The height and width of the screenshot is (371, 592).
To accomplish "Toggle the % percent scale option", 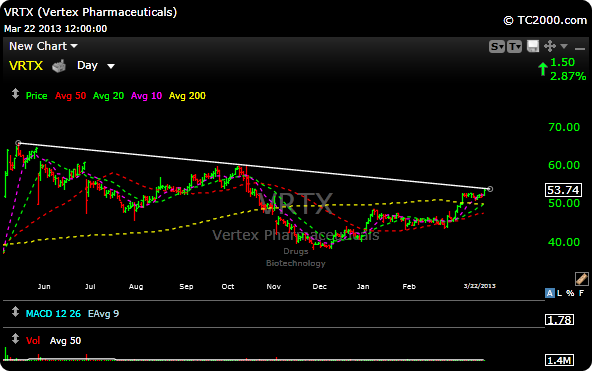I will pyautogui.click(x=570, y=293).
